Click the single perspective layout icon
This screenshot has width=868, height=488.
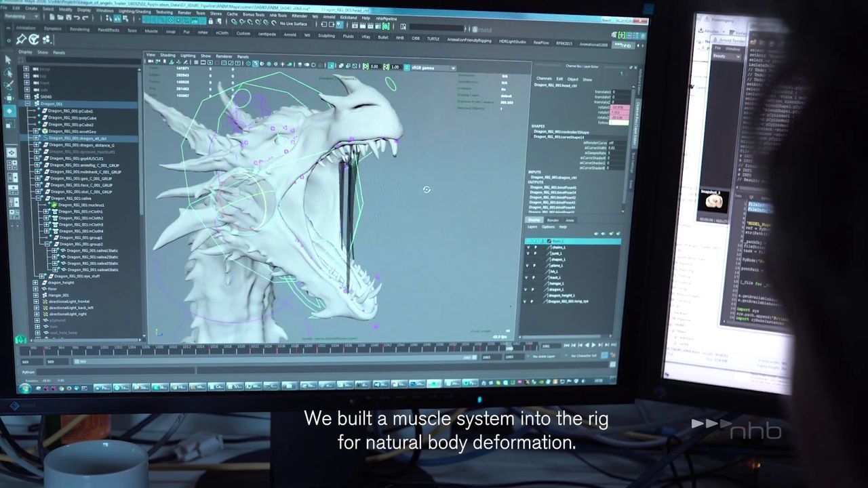[x=11, y=152]
